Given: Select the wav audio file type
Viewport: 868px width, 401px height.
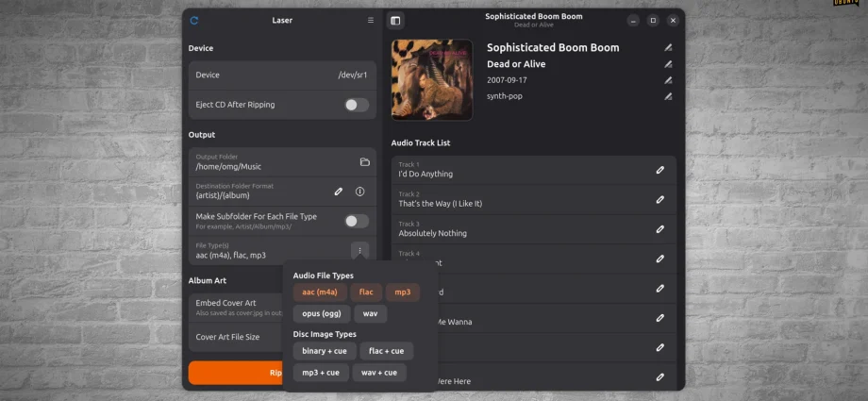Looking at the screenshot, I should pos(371,313).
